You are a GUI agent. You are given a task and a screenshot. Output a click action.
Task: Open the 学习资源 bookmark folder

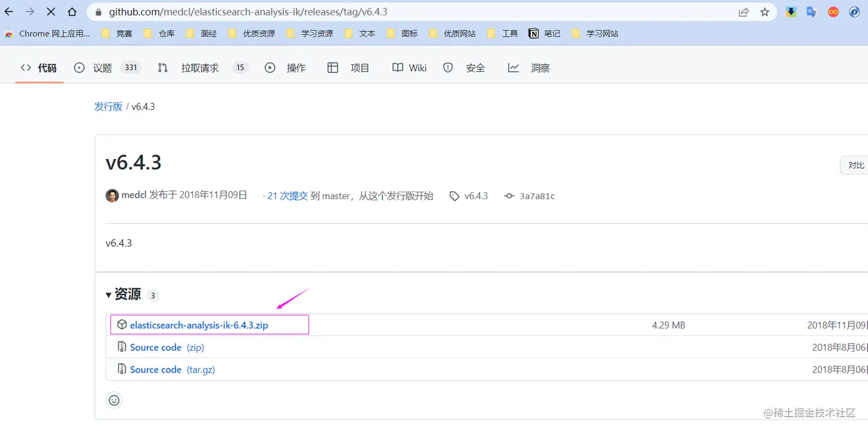pyautogui.click(x=309, y=34)
